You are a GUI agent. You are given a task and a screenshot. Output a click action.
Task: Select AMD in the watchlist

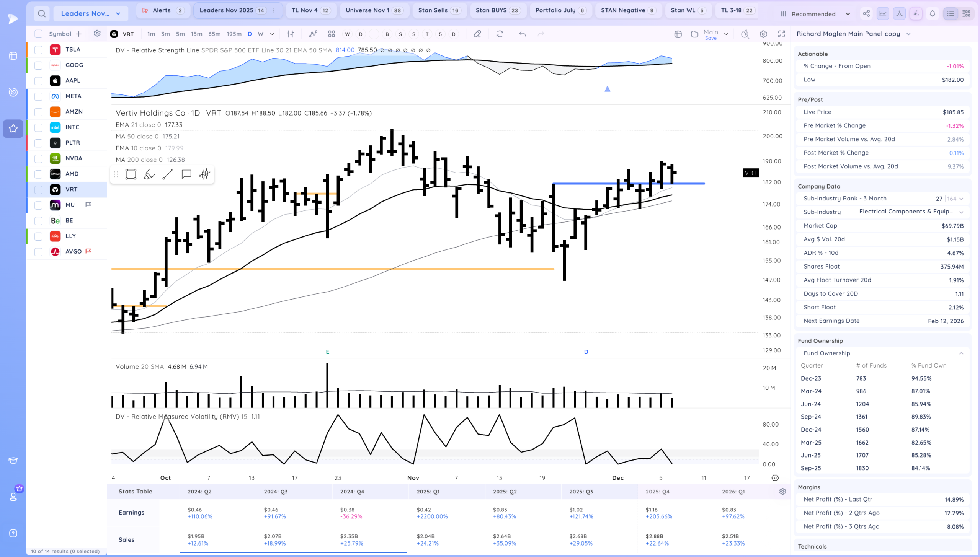tap(72, 174)
